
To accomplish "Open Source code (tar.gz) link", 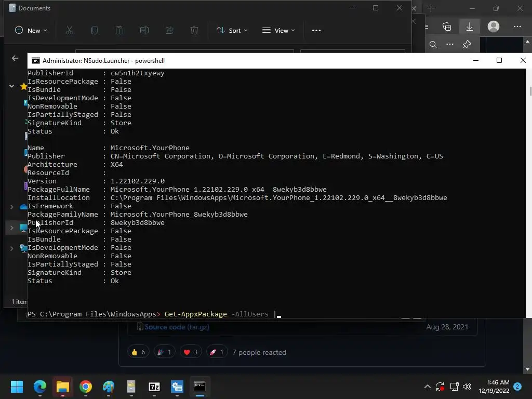I will [x=177, y=327].
